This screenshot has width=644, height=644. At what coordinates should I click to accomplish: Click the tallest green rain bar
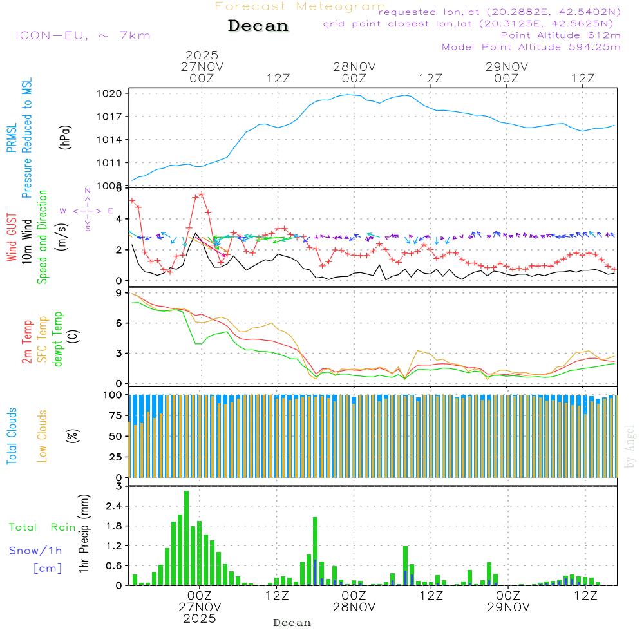pyautogui.click(x=187, y=538)
